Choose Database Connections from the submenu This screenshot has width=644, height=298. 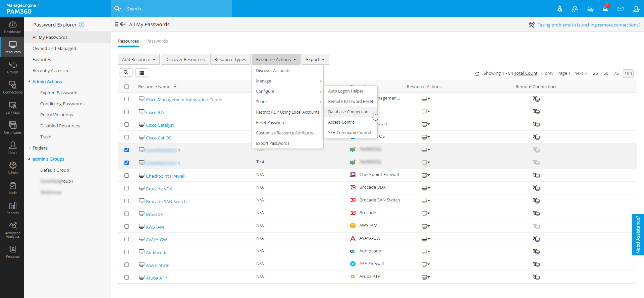click(x=349, y=112)
